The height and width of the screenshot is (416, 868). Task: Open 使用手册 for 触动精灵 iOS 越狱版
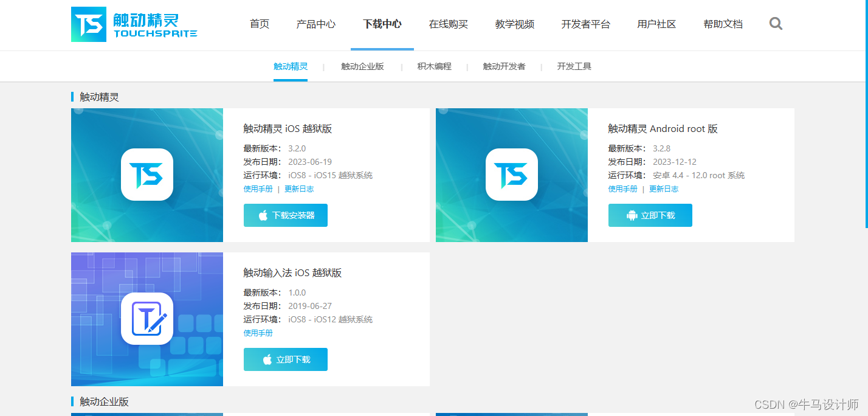[258, 189]
